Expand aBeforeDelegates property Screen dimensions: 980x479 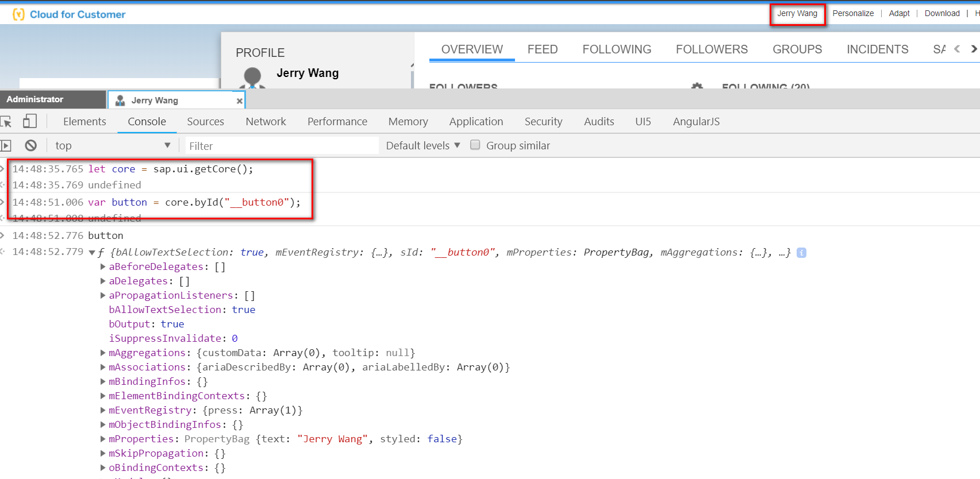[x=103, y=266]
